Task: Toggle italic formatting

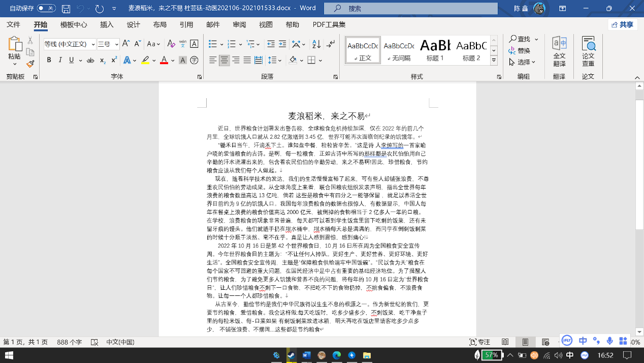Action: (x=60, y=60)
